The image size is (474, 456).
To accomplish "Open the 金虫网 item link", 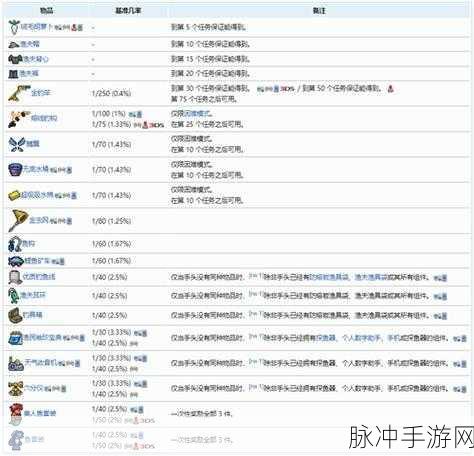I will (39, 220).
